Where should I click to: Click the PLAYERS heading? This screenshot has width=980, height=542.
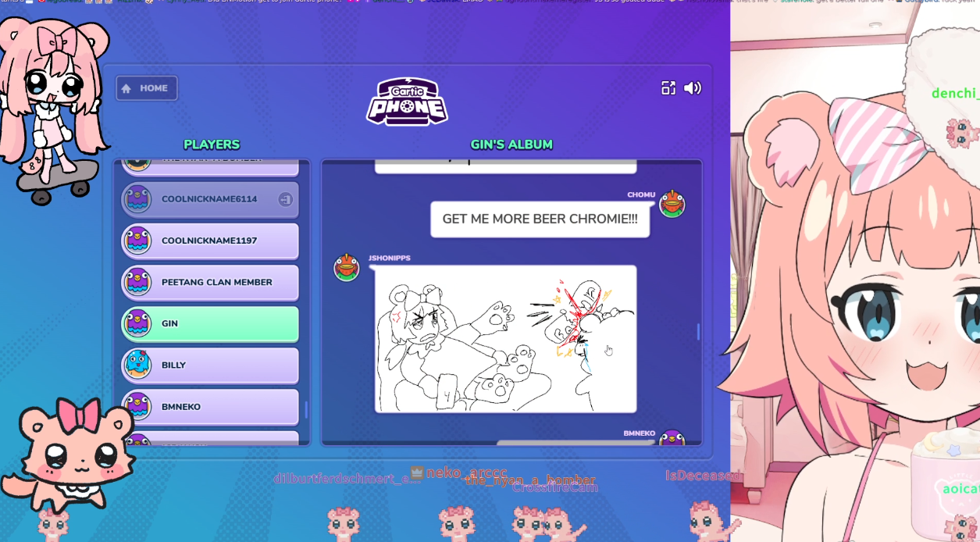212,144
